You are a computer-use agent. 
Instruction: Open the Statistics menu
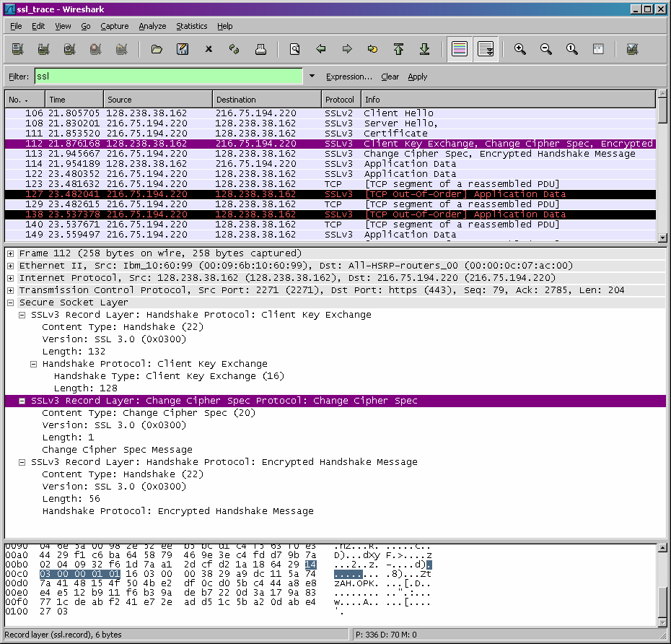tap(192, 26)
